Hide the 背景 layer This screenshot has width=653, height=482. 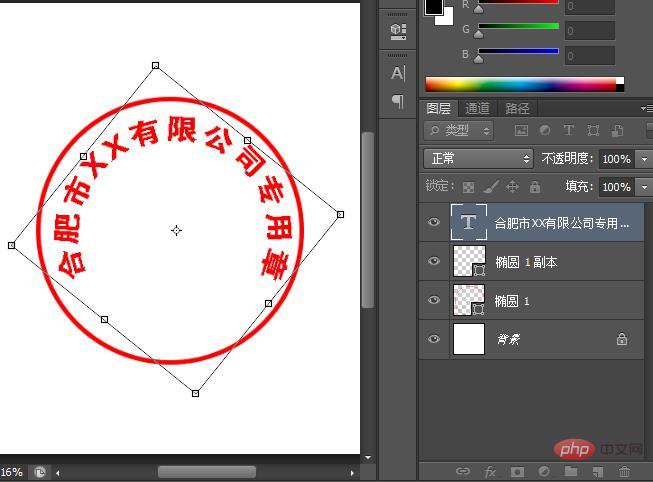[x=434, y=339]
